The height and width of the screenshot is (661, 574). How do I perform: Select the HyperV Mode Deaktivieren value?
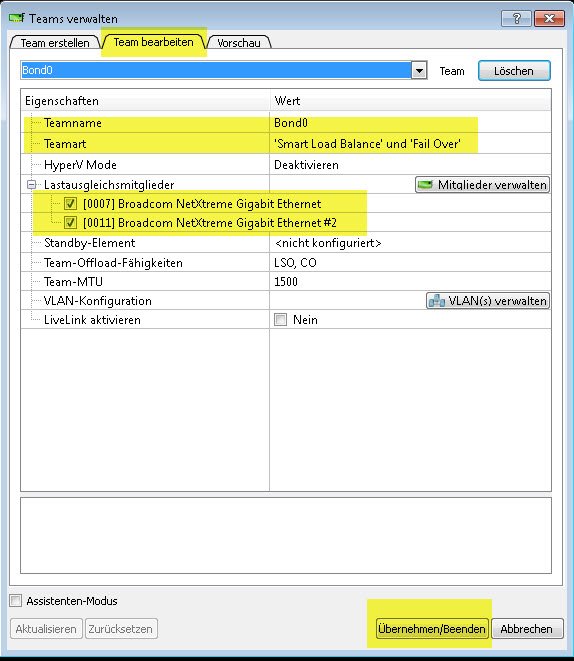(306, 165)
